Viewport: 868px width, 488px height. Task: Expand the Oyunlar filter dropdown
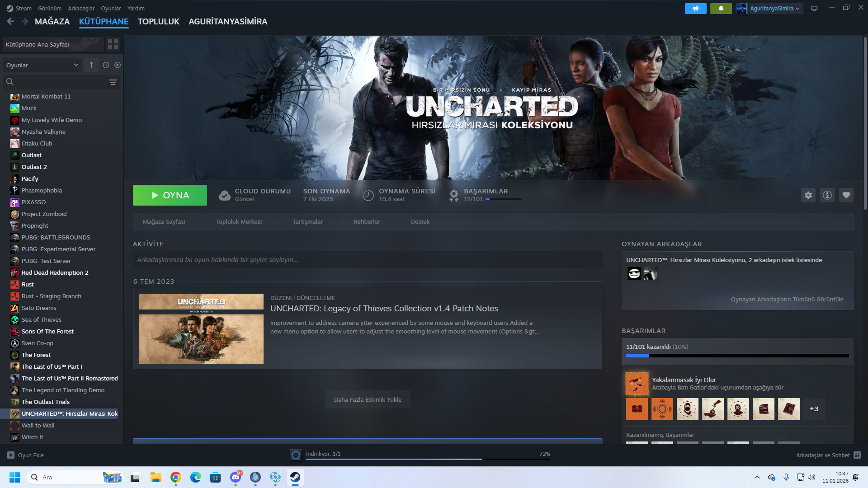(x=42, y=65)
